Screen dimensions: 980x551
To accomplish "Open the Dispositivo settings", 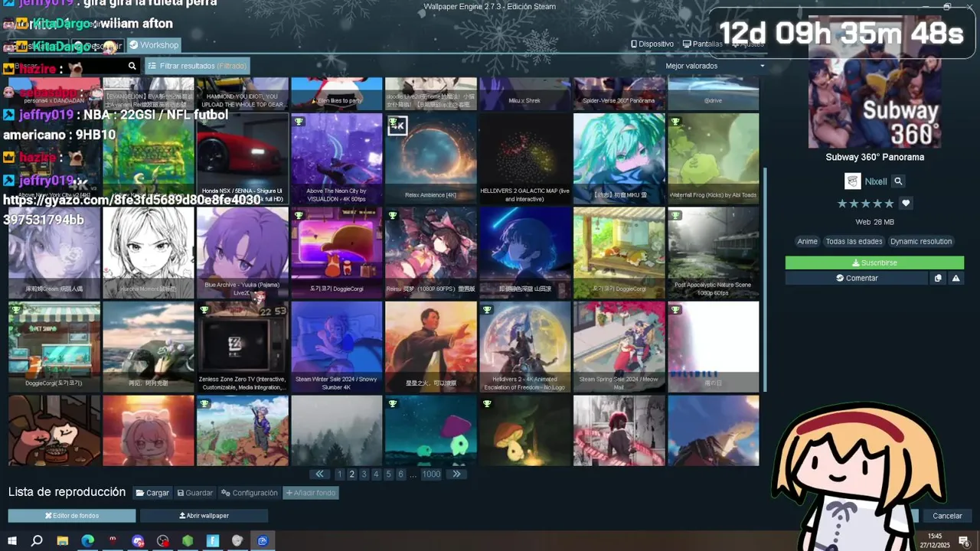I will (x=652, y=44).
